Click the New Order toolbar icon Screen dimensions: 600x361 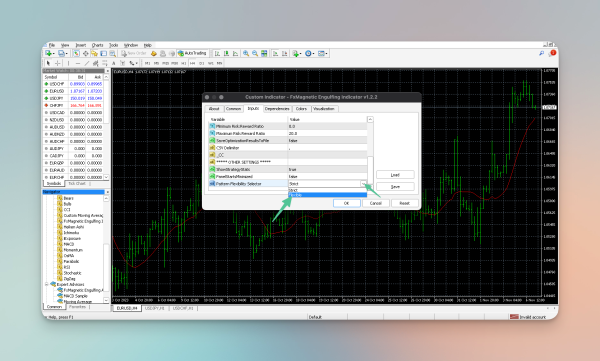pyautogui.click(x=134, y=54)
